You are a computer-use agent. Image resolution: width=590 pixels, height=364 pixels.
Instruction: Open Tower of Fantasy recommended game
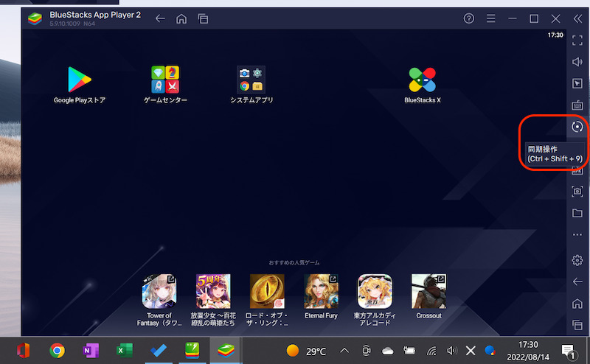(159, 292)
